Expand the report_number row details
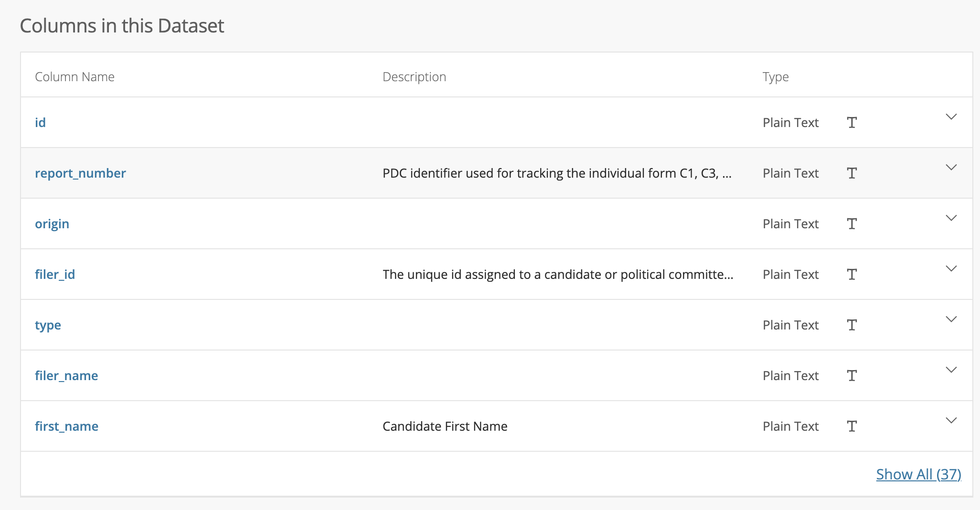 [951, 168]
